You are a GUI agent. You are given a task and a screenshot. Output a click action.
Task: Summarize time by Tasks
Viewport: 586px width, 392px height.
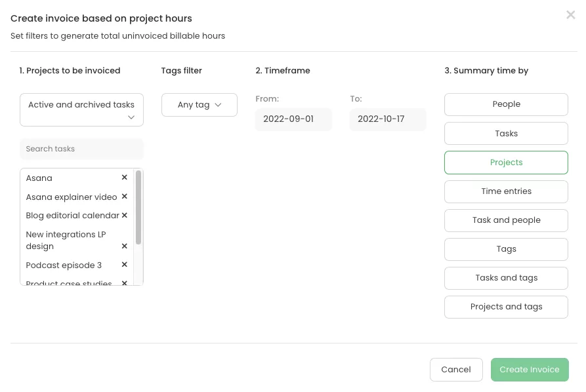point(506,134)
